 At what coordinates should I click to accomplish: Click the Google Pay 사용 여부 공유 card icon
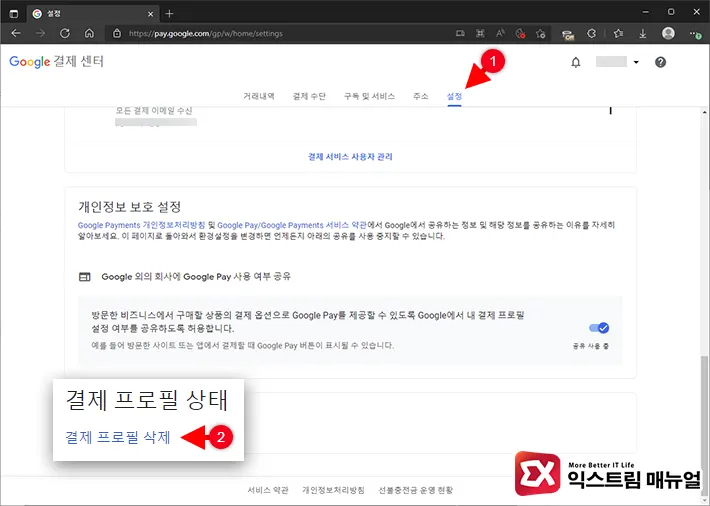click(85, 277)
